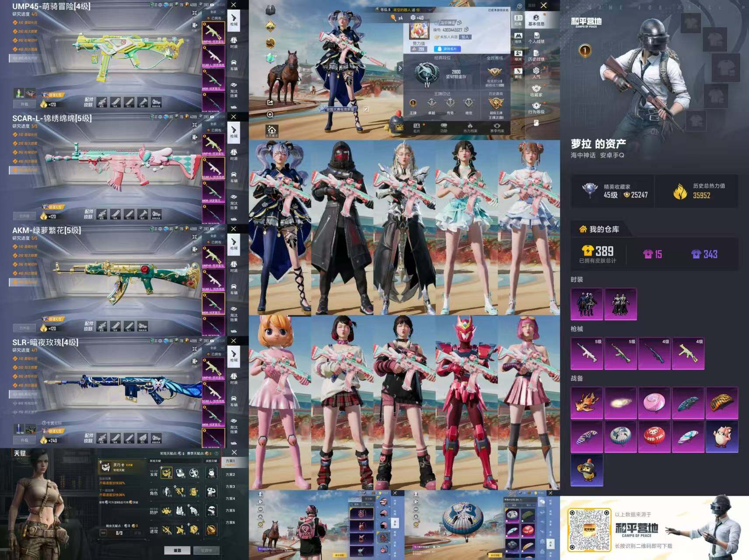Viewport: 749px width, 560px height.
Task: Open the 赛场 mode icon in the profile panel
Action: [x=518, y=73]
